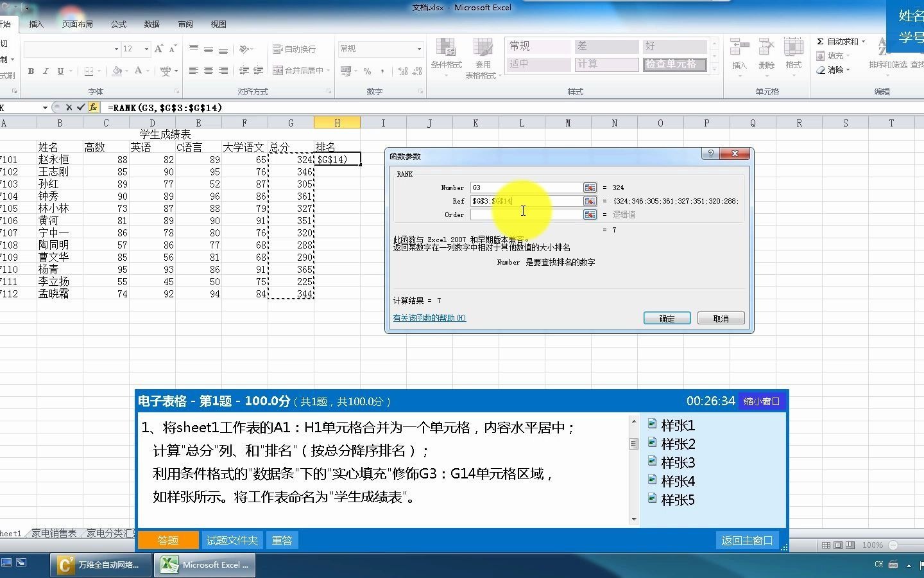Viewport: 924px width, 578px height.
Task: Expand the fill color dropdown arrow
Action: (126, 71)
